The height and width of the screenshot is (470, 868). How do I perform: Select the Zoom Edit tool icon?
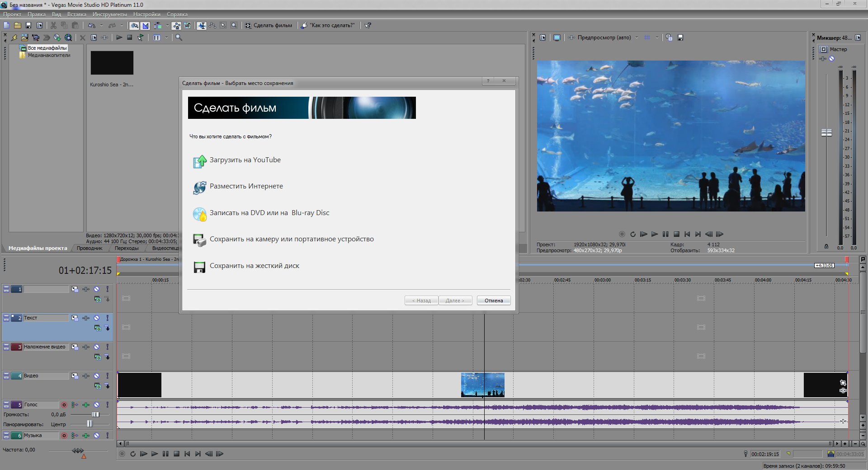[234, 26]
